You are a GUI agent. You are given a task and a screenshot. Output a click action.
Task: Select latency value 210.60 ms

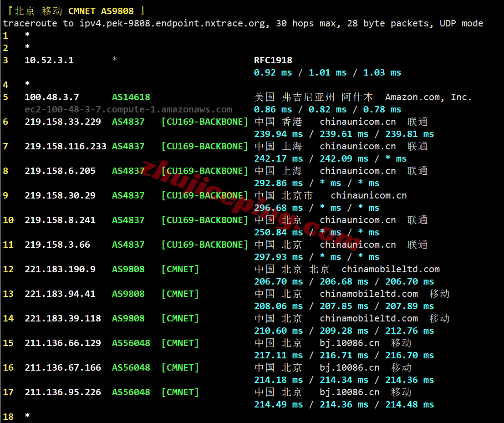coord(279,331)
